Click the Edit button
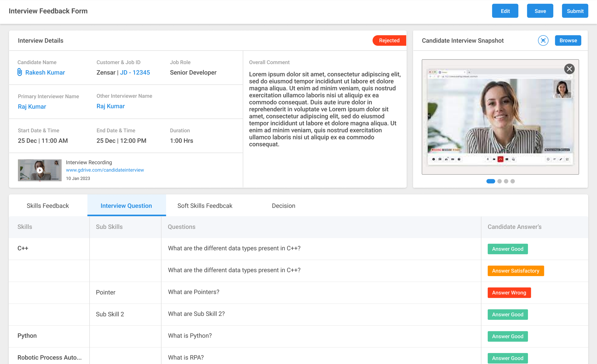Screen dimensions: 597x364 (505, 11)
